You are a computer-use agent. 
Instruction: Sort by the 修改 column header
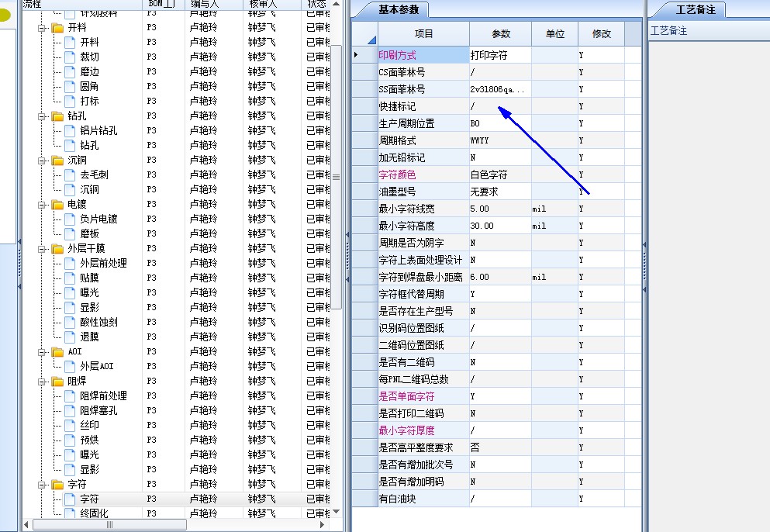[x=601, y=34]
